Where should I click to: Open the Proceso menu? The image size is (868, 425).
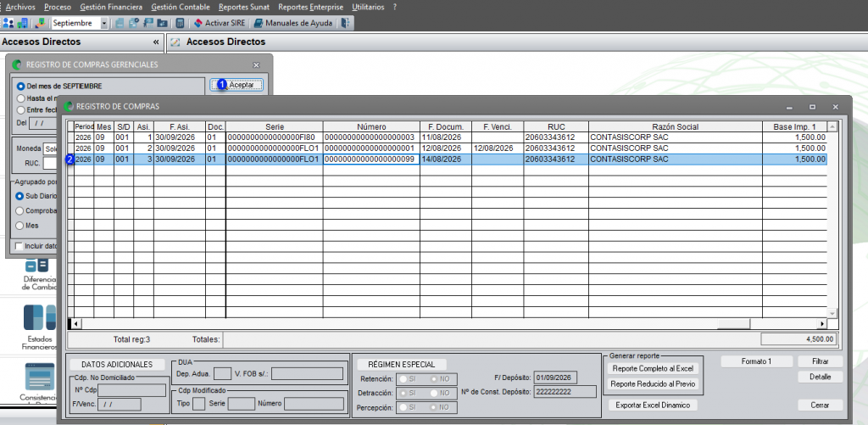[x=58, y=7]
